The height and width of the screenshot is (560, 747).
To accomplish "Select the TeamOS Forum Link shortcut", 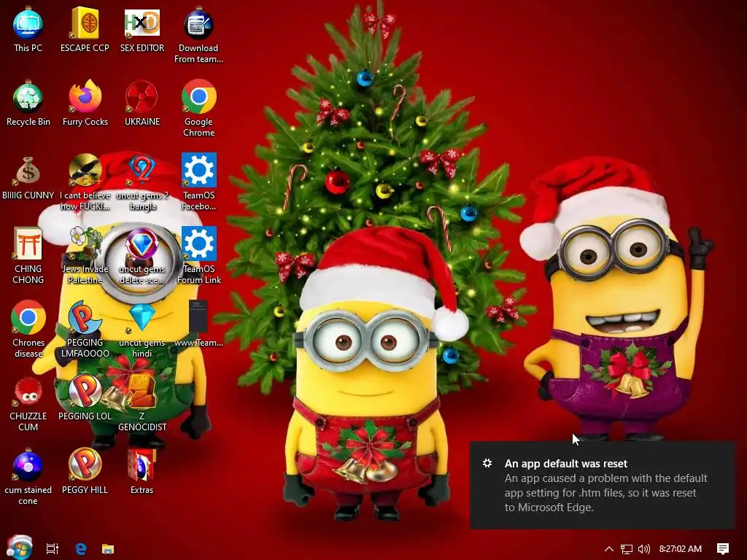I will tap(198, 256).
